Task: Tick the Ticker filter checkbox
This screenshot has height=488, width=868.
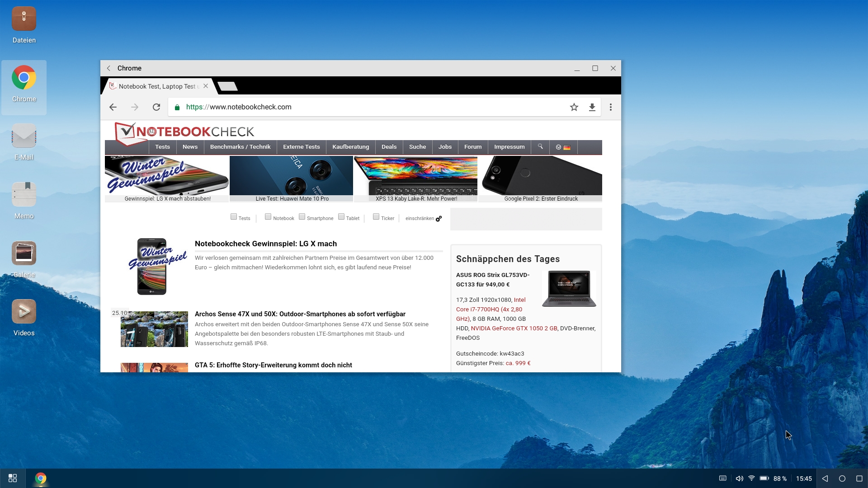Action: (x=376, y=217)
